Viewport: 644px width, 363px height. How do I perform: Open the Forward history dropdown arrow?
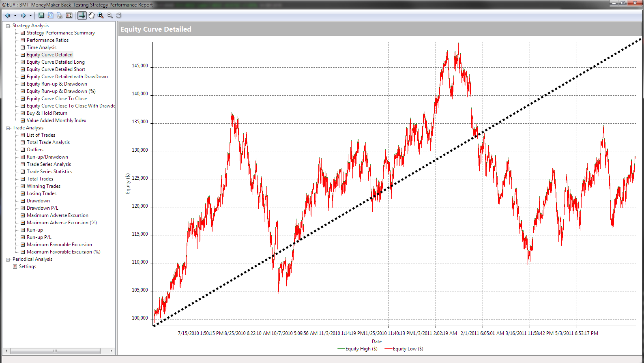[x=30, y=15]
